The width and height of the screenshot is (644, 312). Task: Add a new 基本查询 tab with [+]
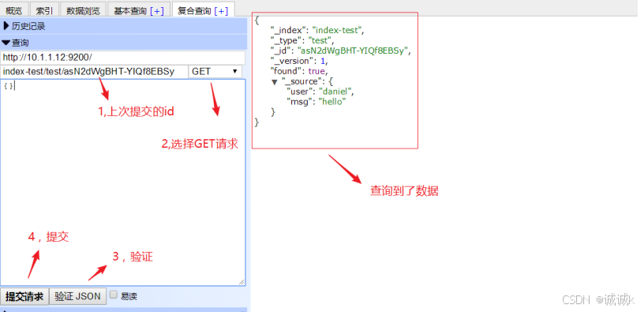(x=157, y=11)
